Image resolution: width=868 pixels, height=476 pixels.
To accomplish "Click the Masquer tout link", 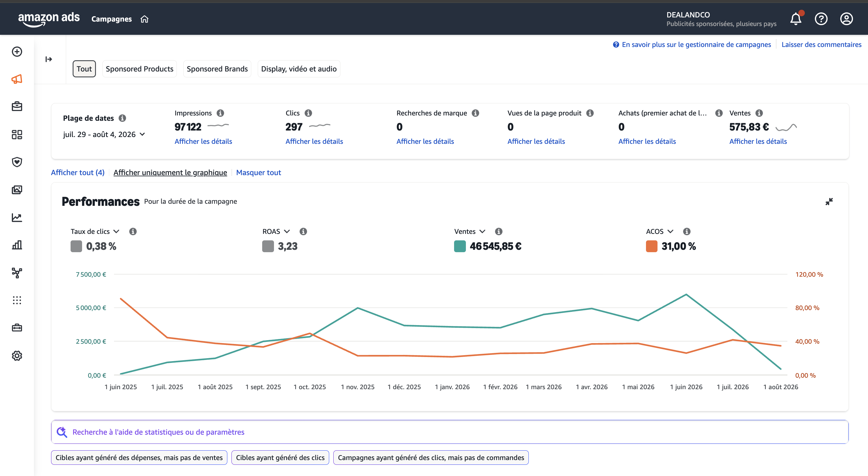I will coord(258,172).
